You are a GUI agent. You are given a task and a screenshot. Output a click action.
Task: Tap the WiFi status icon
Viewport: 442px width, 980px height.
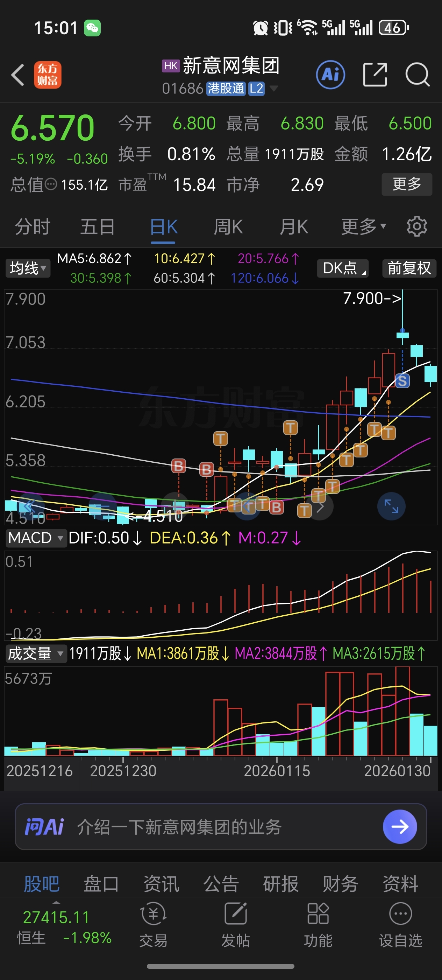click(x=307, y=27)
